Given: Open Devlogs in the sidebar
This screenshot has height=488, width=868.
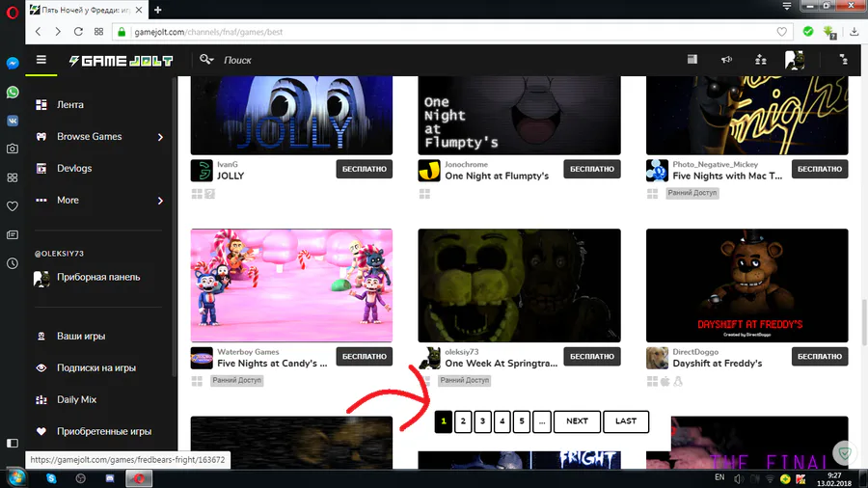Looking at the screenshot, I should (74, 168).
